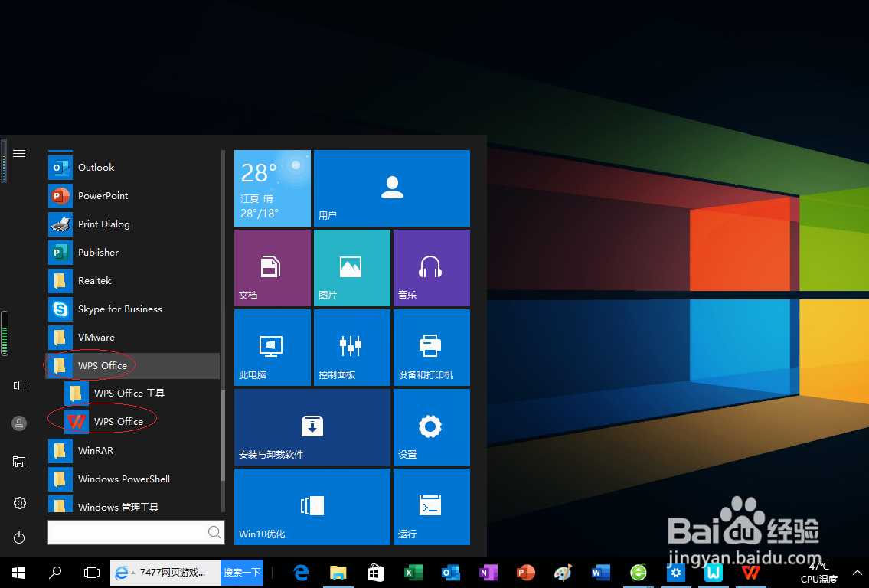Show hidden system tray icons
Viewport: 869px width, 588px height.
[x=857, y=573]
